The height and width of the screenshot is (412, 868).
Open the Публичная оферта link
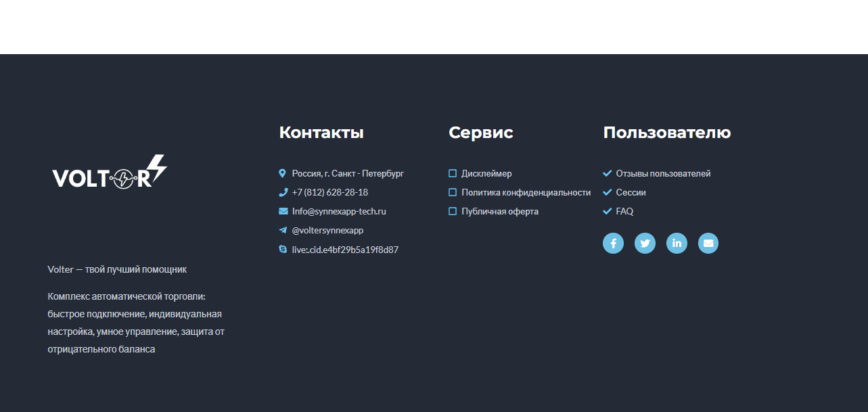pos(500,212)
